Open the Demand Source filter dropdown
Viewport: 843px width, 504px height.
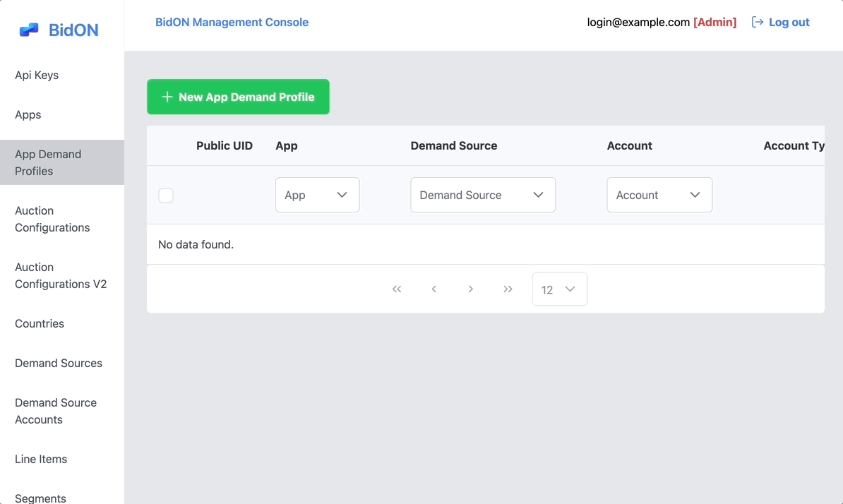(x=483, y=195)
